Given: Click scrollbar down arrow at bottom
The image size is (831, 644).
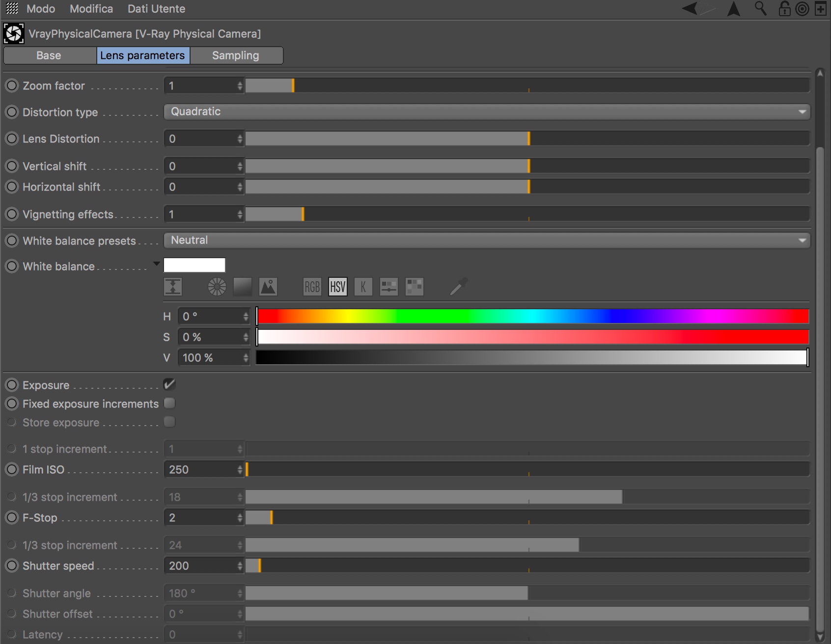Looking at the screenshot, I should tap(820, 637).
